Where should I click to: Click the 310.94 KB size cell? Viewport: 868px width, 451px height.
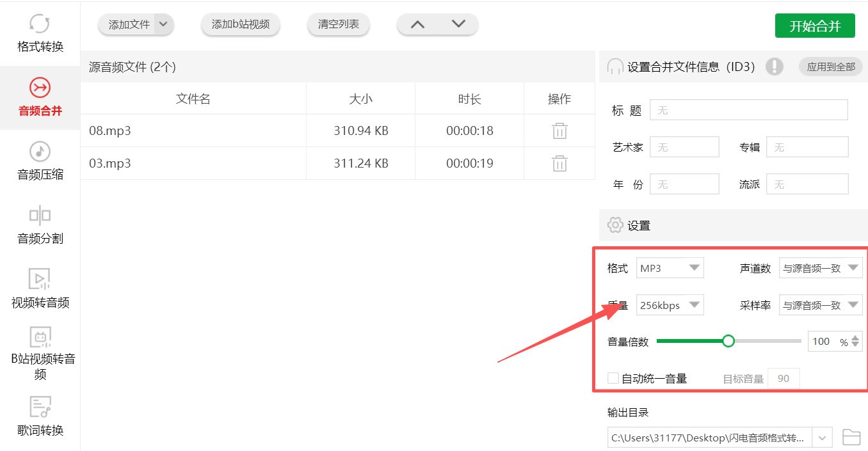[x=360, y=131]
